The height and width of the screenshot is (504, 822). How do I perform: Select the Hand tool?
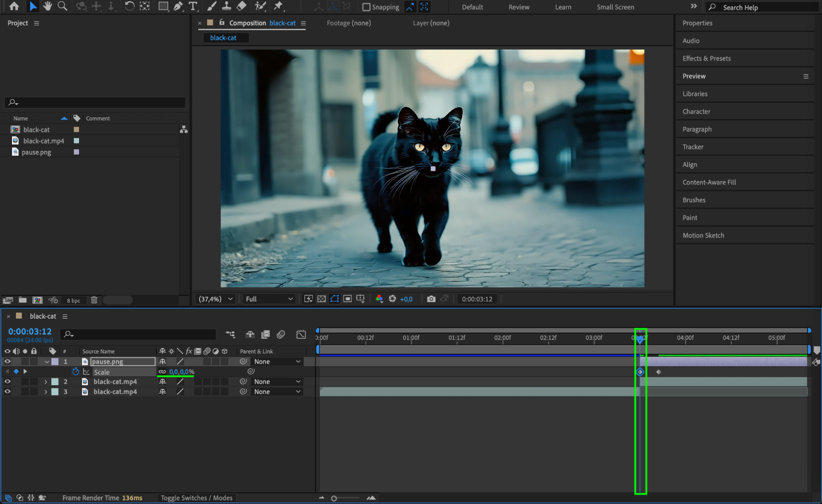coord(48,6)
